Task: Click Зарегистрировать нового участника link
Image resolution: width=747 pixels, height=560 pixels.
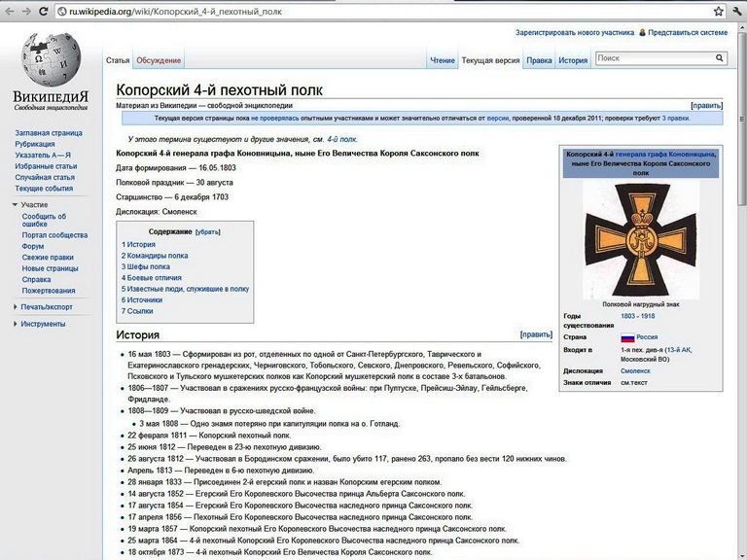Action: [x=575, y=32]
